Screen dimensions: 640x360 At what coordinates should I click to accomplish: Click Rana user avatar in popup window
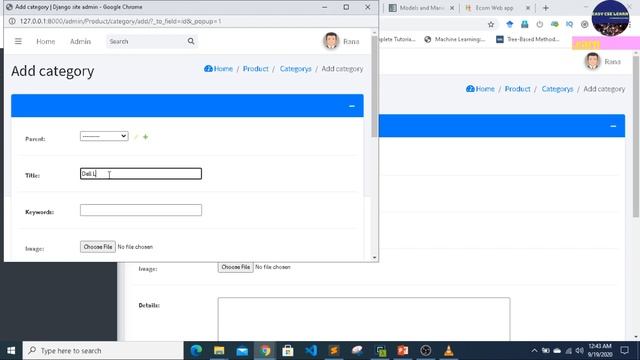[331, 41]
